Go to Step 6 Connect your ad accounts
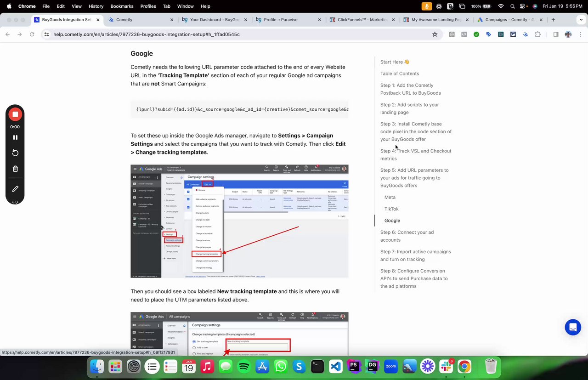The image size is (588, 380). coord(407,236)
